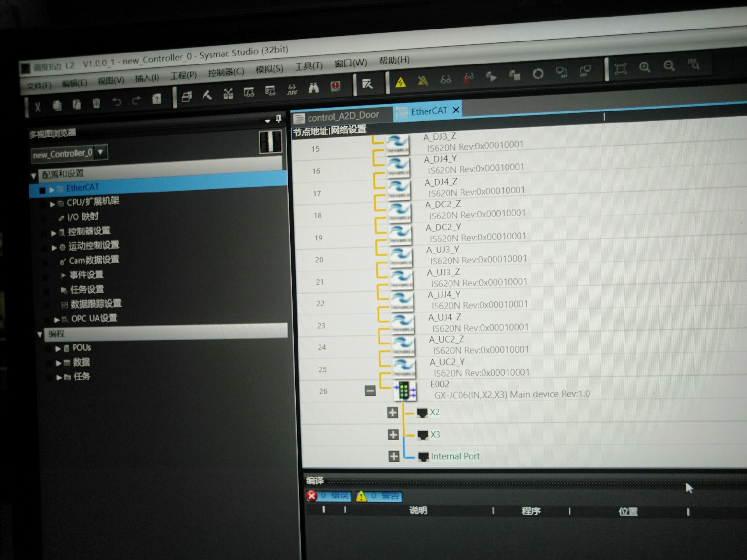This screenshot has height=560, width=747.
Task: Open the 控制器(C) menu
Action: pos(226,72)
